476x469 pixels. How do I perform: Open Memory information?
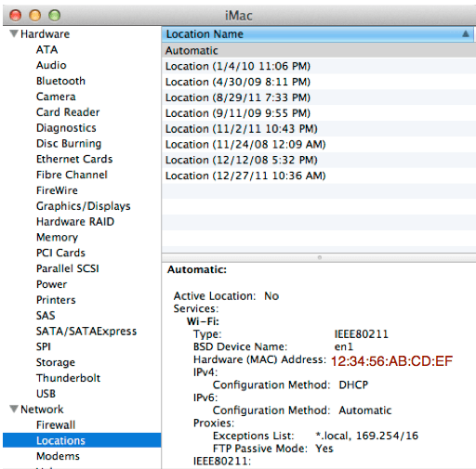pos(57,237)
